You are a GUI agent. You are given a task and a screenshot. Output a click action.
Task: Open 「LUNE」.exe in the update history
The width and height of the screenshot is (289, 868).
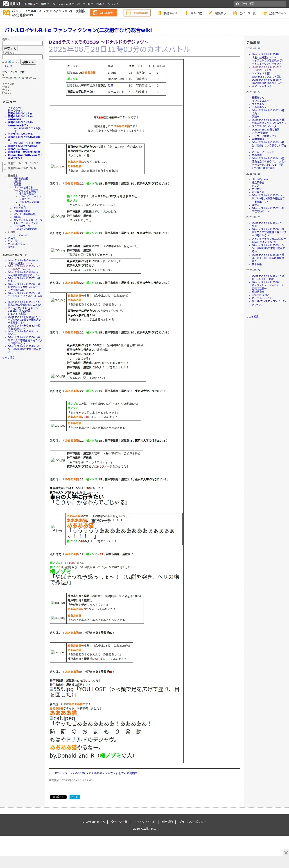(260, 179)
